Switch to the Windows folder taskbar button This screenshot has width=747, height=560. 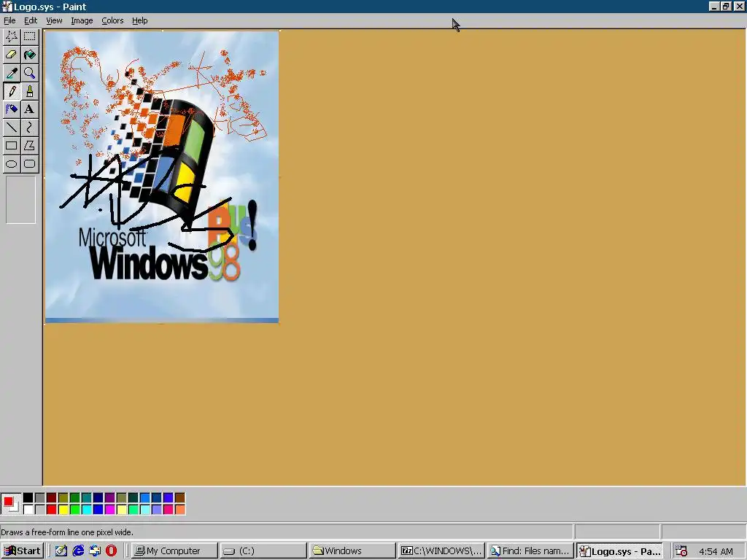coord(352,551)
